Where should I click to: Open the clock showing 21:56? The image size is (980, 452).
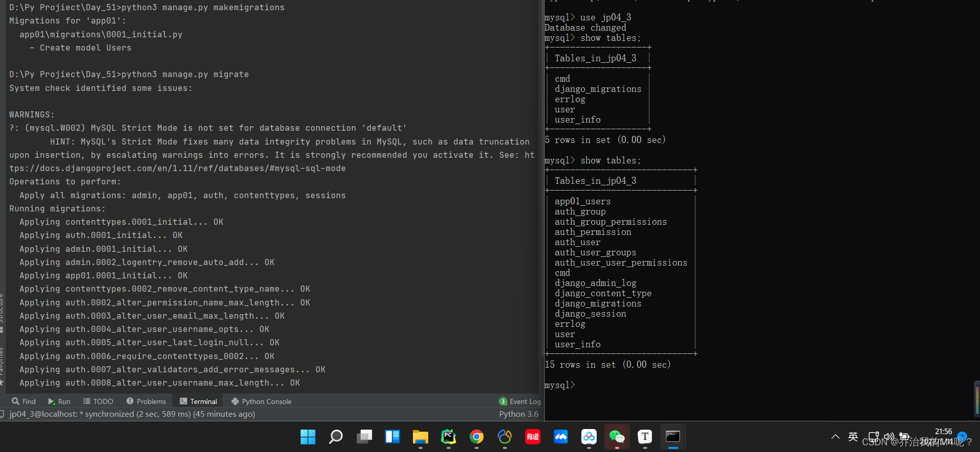pos(943,432)
